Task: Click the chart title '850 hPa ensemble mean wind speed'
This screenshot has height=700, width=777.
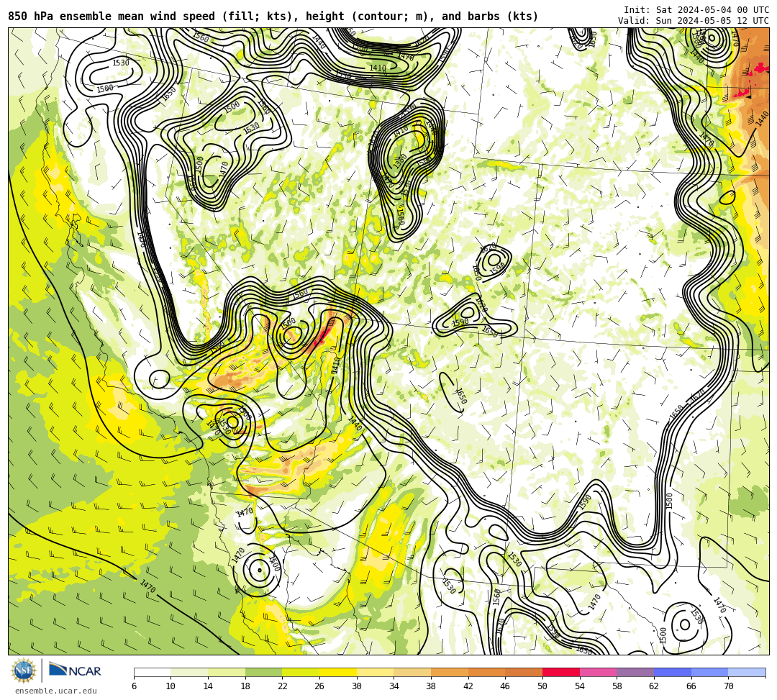Action: click(112, 17)
